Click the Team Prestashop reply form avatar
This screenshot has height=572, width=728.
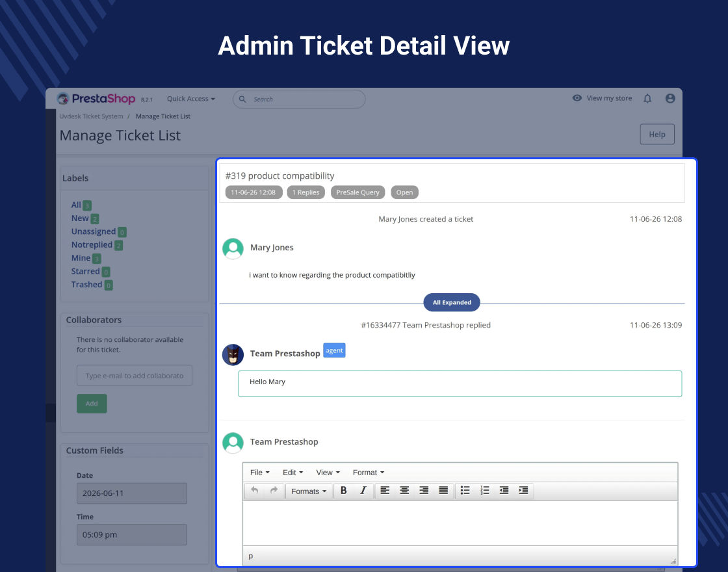click(x=233, y=443)
